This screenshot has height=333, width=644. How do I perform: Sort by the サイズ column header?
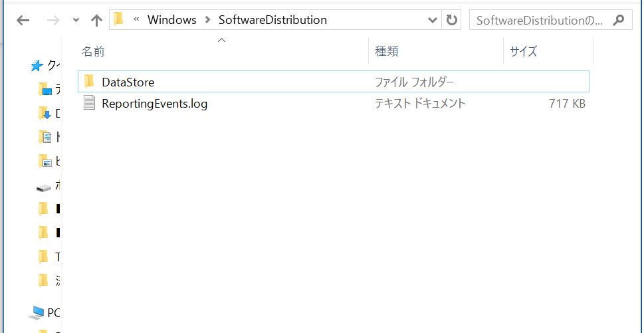coord(523,51)
